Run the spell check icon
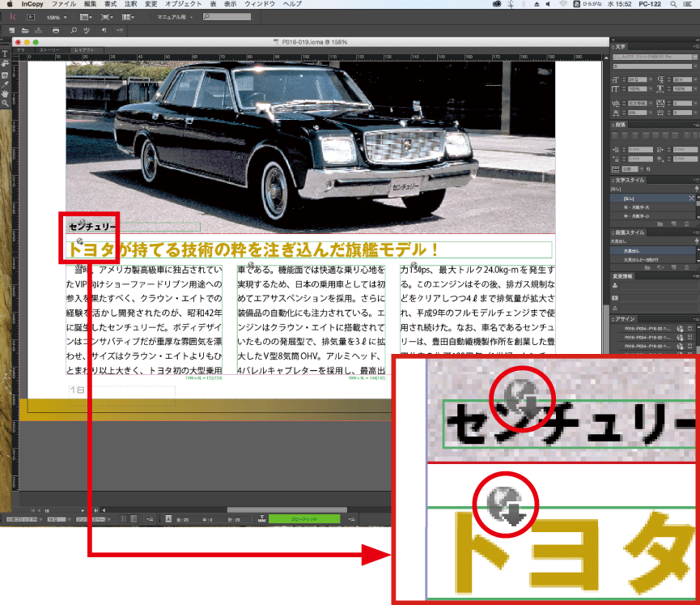This screenshot has height=605, width=700. click(x=87, y=31)
